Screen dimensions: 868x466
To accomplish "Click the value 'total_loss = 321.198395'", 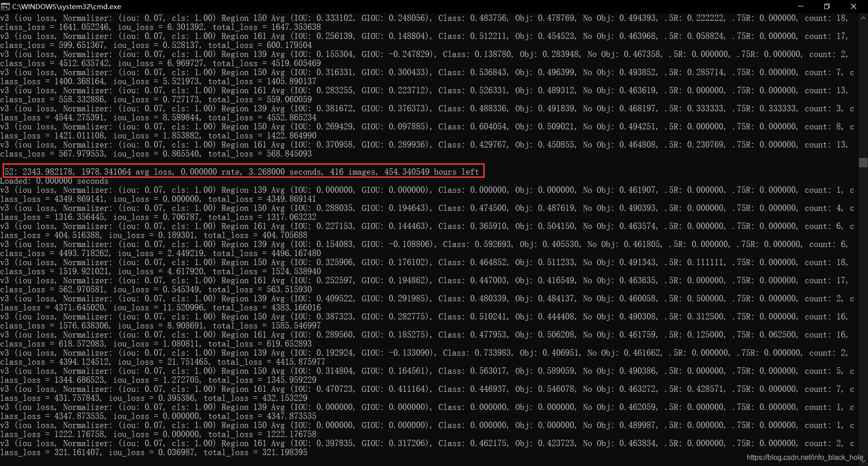I will pos(255,452).
